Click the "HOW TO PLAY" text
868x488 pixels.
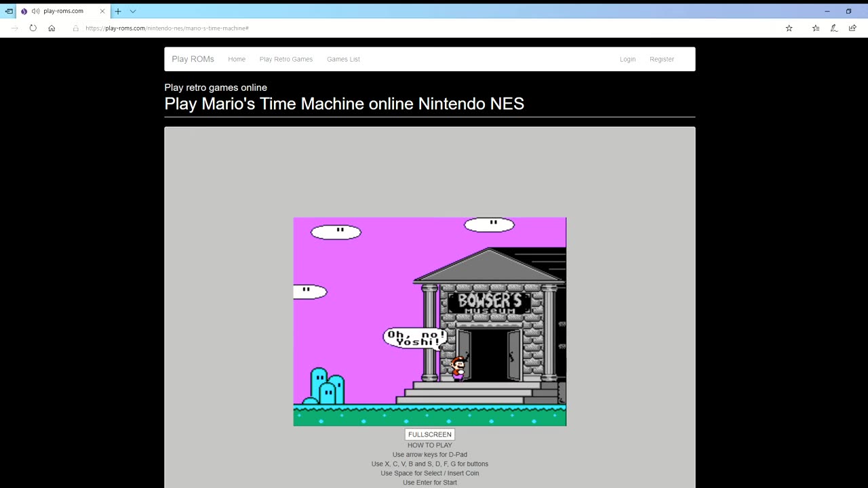point(430,445)
